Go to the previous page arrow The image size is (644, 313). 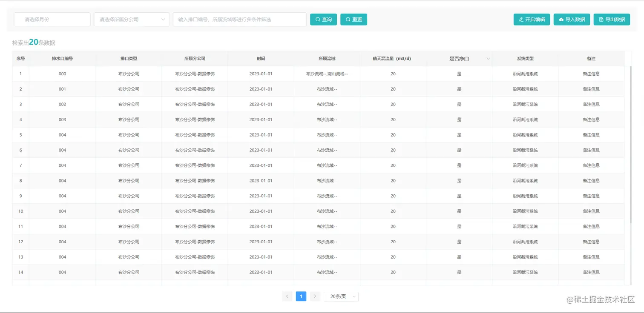click(287, 296)
